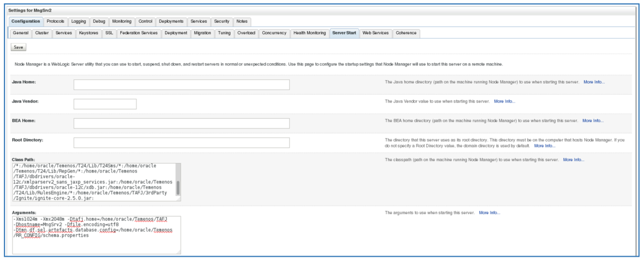Click inside the Arguments text area
This screenshot has width=644, height=260.
pyautogui.click(x=96, y=234)
